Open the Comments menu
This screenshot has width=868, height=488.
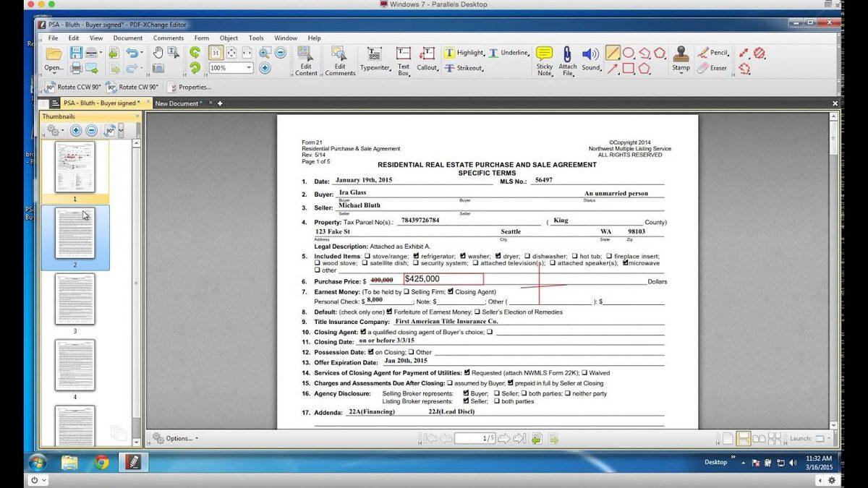click(168, 38)
